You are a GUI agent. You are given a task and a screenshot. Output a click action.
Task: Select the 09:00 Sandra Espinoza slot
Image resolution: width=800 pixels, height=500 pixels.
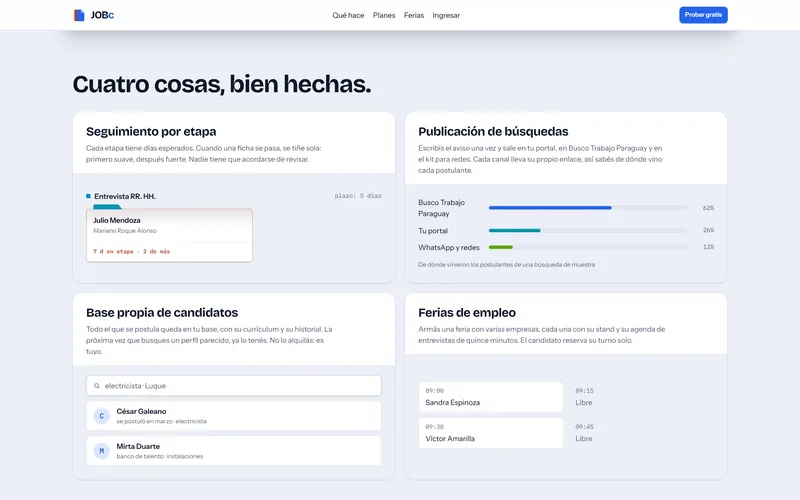(491, 397)
